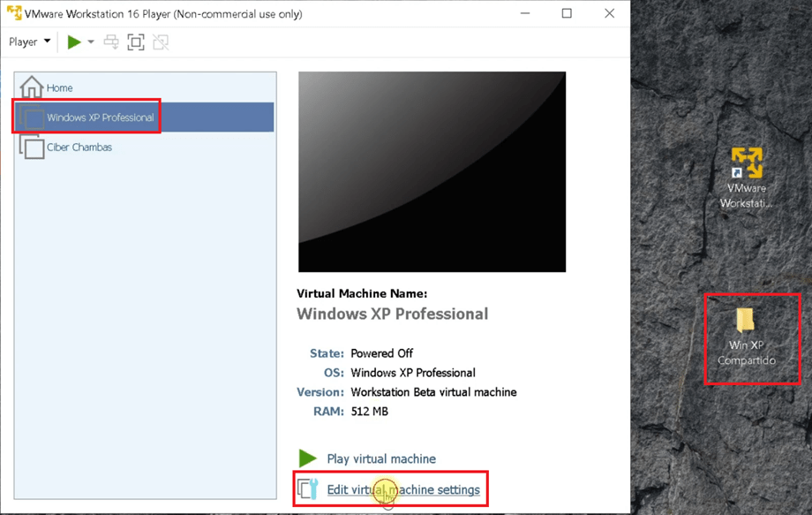Click the VMware Workstation desktop shortcut
The height and width of the screenshot is (515, 812).
(x=746, y=178)
